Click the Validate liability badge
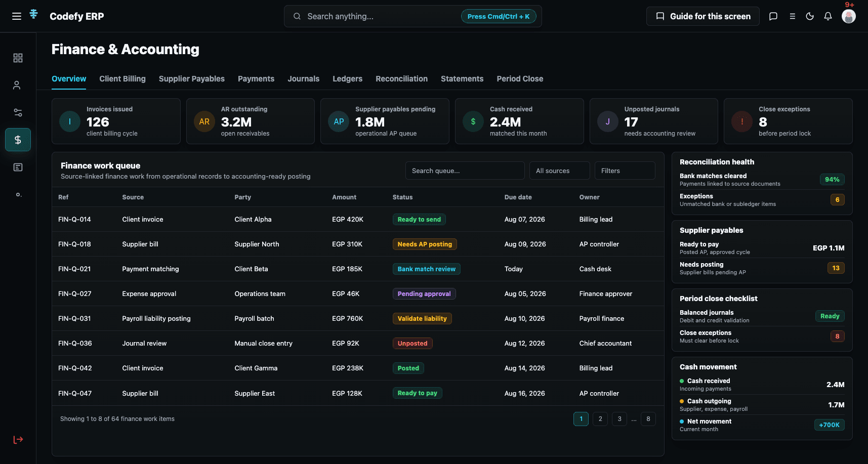 [x=422, y=318]
